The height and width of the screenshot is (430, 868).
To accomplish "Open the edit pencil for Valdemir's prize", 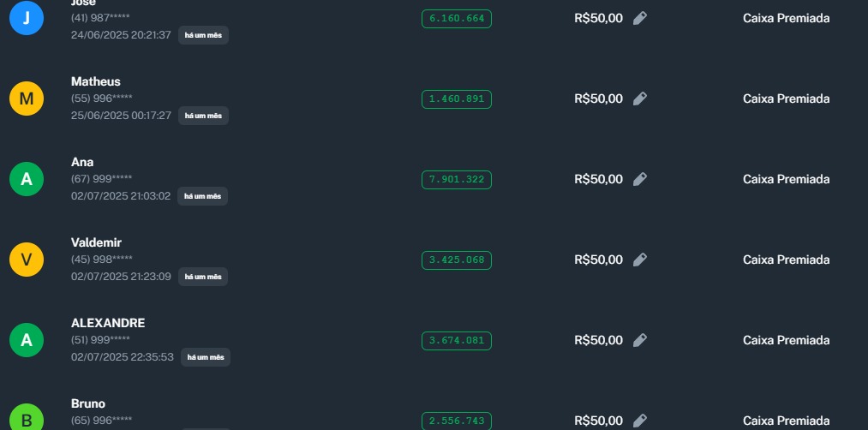I will click(x=640, y=260).
